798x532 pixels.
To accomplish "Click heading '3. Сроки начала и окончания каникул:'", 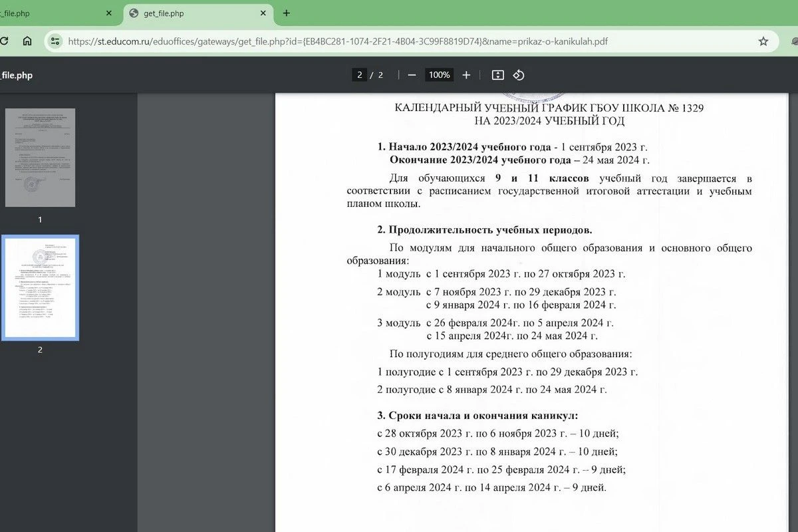I will [477, 416].
